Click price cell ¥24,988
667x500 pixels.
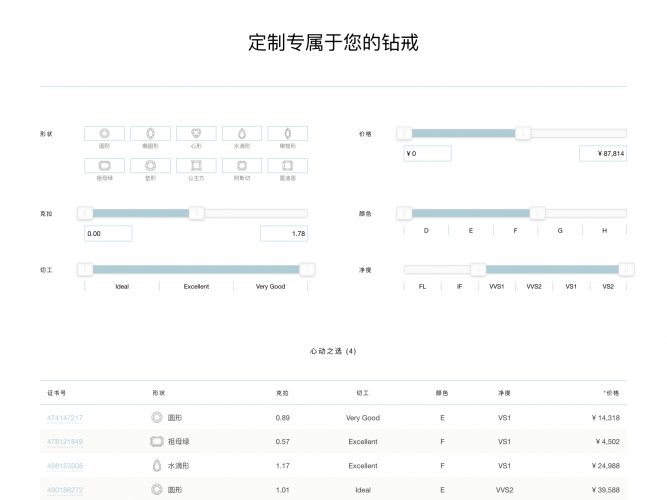(606, 466)
